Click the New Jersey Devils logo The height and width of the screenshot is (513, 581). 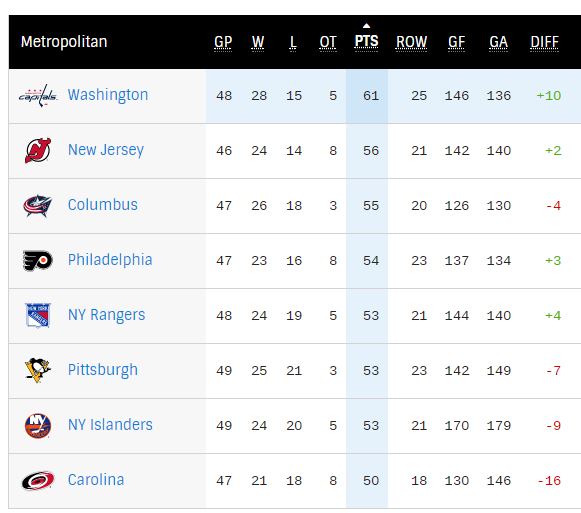click(x=38, y=150)
